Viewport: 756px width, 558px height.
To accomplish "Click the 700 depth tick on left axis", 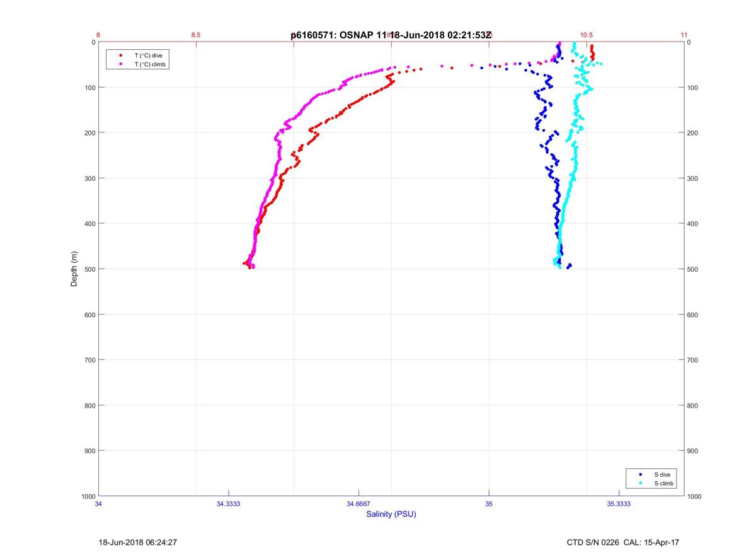I will point(89,360).
